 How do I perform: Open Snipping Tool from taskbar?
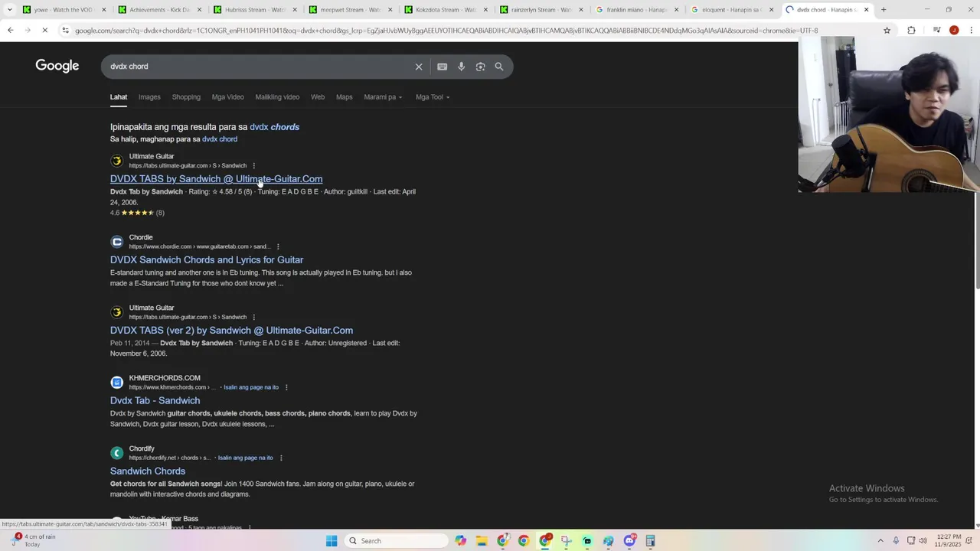point(566,540)
